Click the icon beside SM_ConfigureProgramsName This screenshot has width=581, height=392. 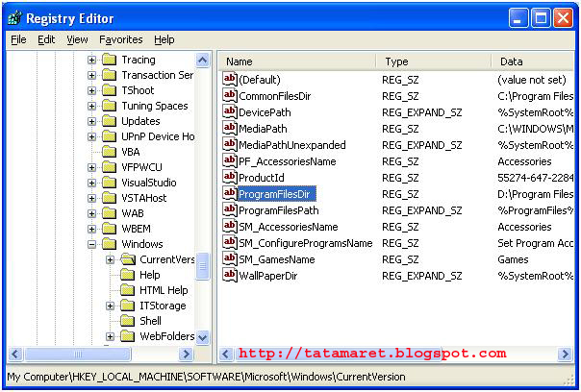[x=230, y=242]
